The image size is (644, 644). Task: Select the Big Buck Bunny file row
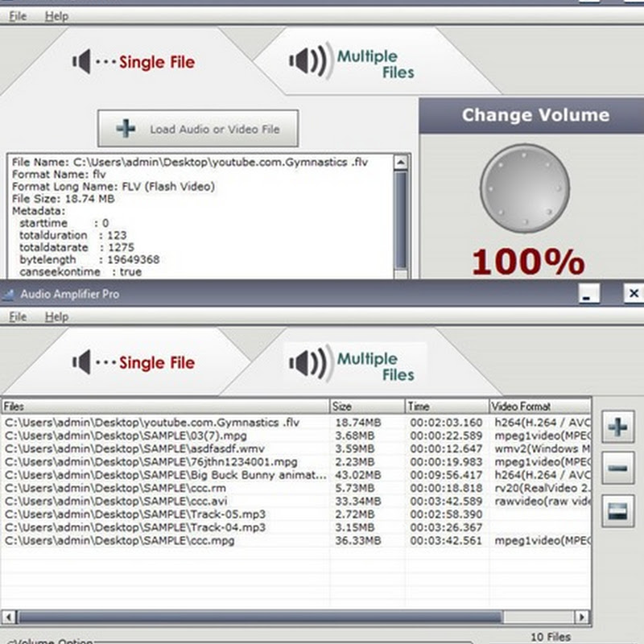click(165, 475)
